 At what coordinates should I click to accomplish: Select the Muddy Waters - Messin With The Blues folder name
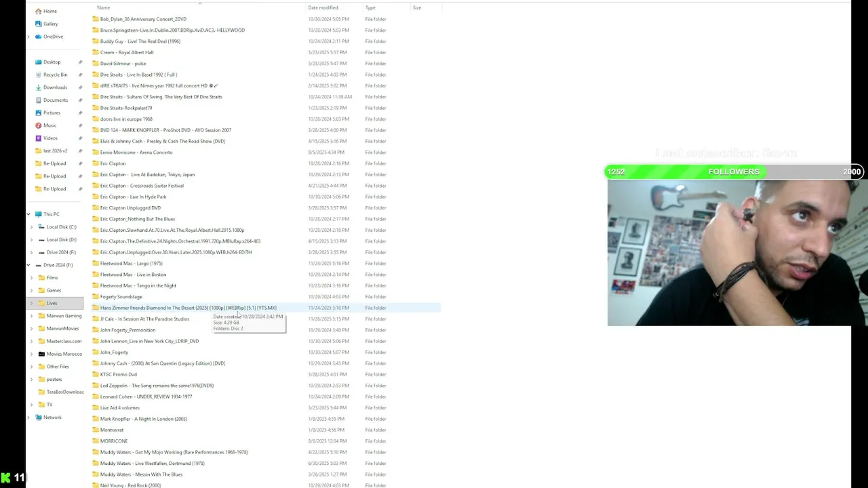tap(141, 474)
